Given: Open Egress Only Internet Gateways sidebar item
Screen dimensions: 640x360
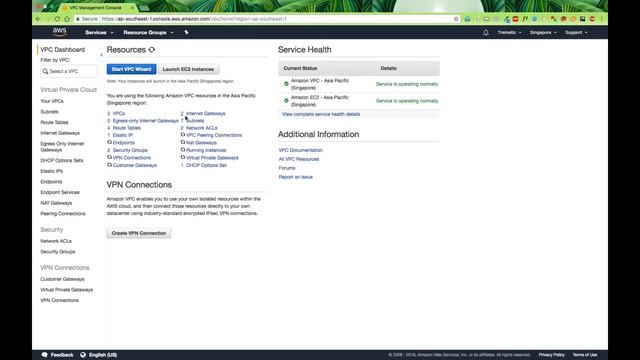Looking at the screenshot, I should (x=62, y=147).
